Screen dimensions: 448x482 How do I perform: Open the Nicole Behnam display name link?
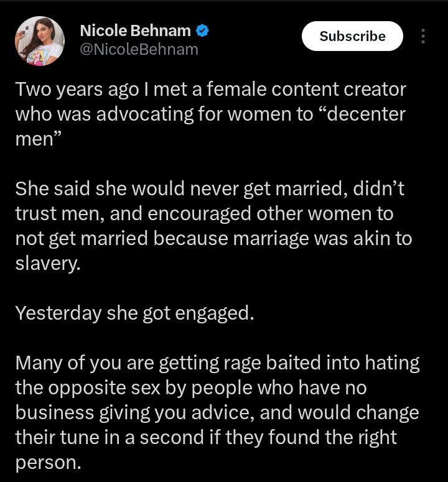coord(136,30)
